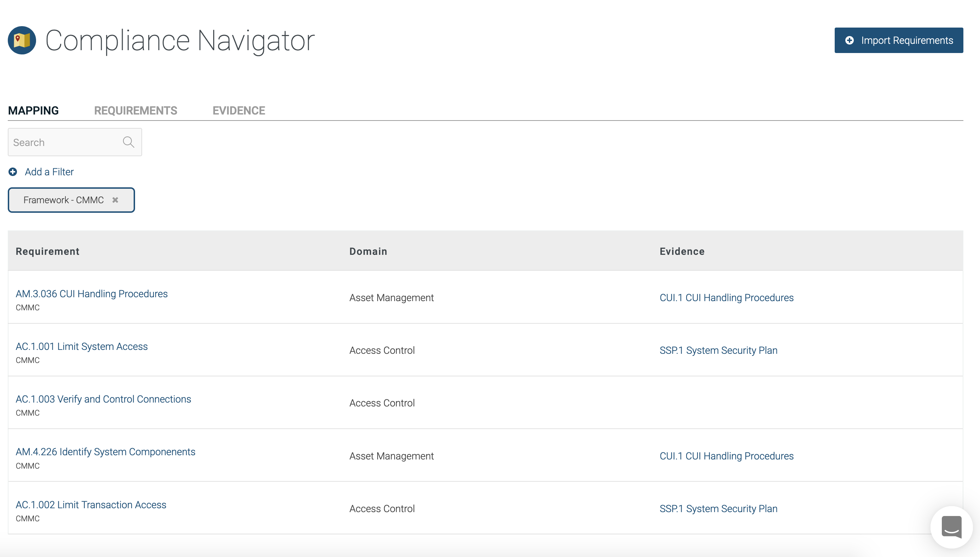Viewport: 980px width, 557px height.
Task: Click the Compliance Navigator map logo icon
Action: pos(22,40)
